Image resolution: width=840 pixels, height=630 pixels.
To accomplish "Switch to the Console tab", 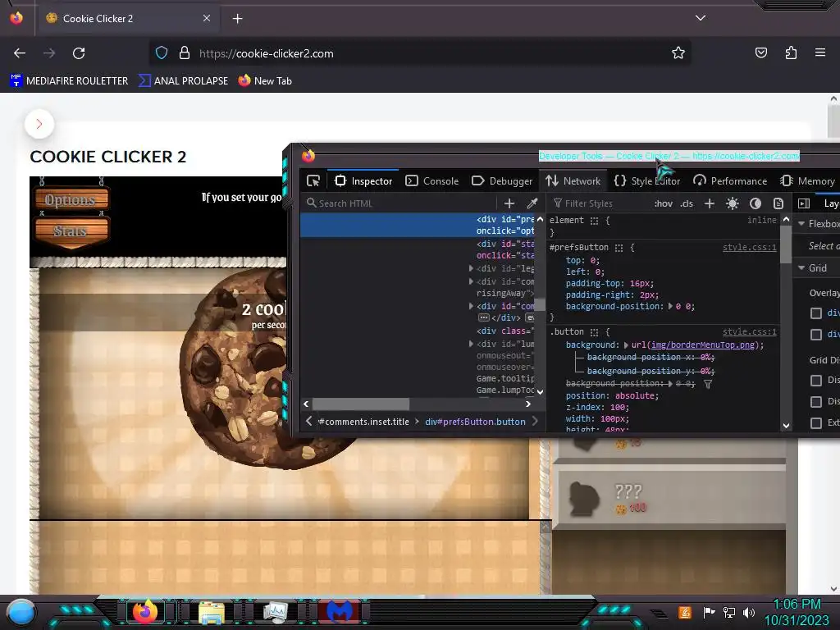I will pyautogui.click(x=431, y=181).
